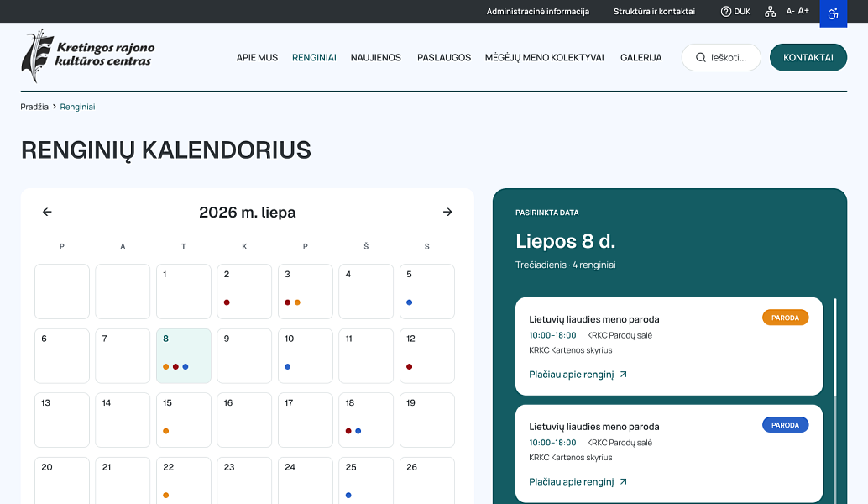Screen dimensions: 868x504
Task: Select July 8 in calendar
Action: pyautogui.click(x=184, y=355)
